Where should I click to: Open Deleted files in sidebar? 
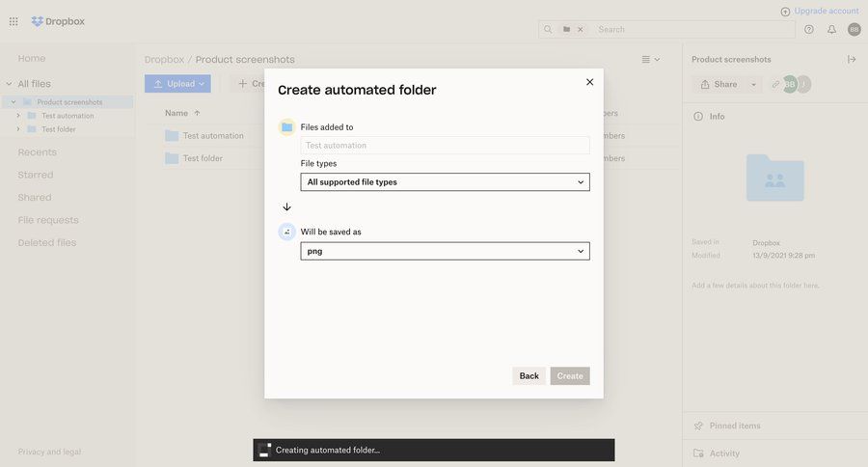click(47, 242)
